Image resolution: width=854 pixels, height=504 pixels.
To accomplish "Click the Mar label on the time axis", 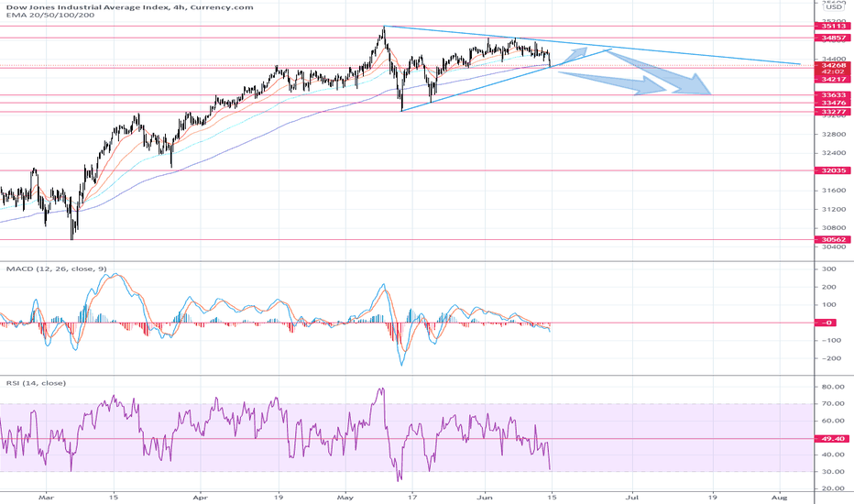I will click(x=47, y=498).
